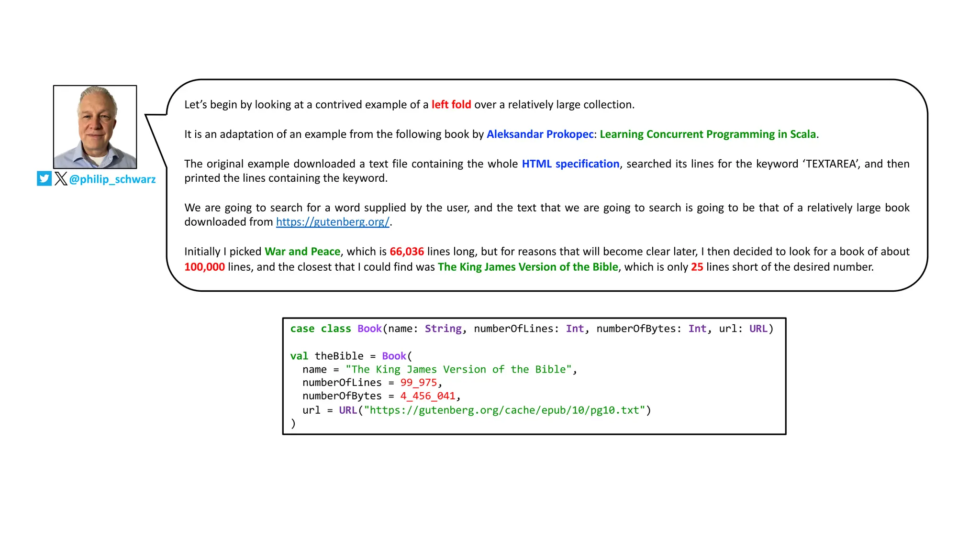The height and width of the screenshot is (551, 980).
Task: Click the 4_456_041 bytes value
Action: 427,396
